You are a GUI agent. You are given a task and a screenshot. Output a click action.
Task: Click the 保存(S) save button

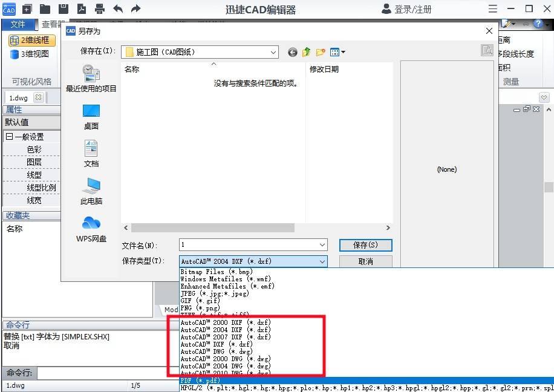coord(366,245)
